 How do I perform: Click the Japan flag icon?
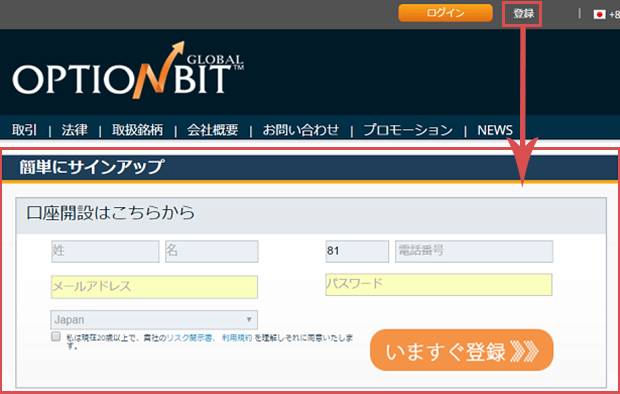(x=599, y=15)
